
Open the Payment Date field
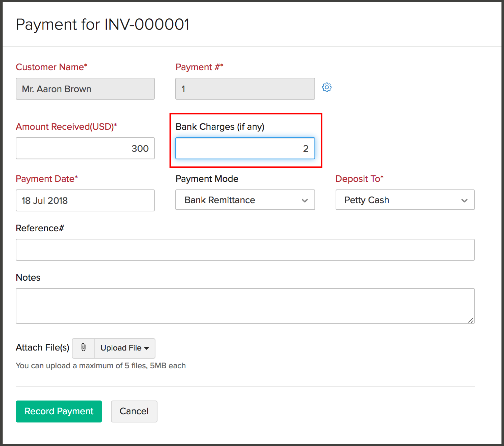(x=85, y=200)
